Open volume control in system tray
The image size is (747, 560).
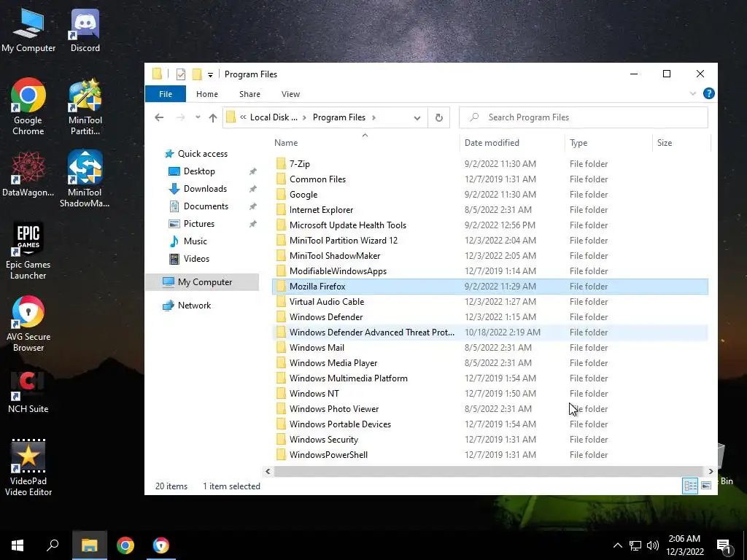coord(653,545)
